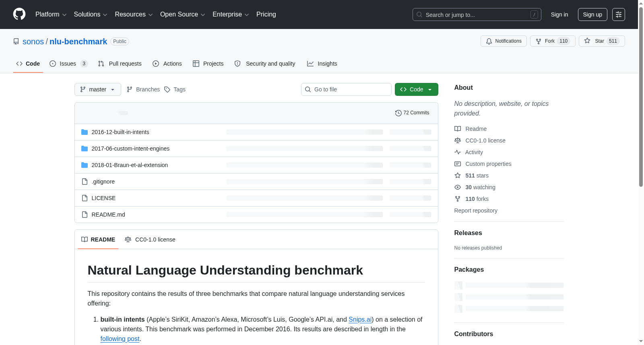Viewport: 644px width, 345px height.
Task: Expand the green Code dropdown
Action: pos(416,89)
